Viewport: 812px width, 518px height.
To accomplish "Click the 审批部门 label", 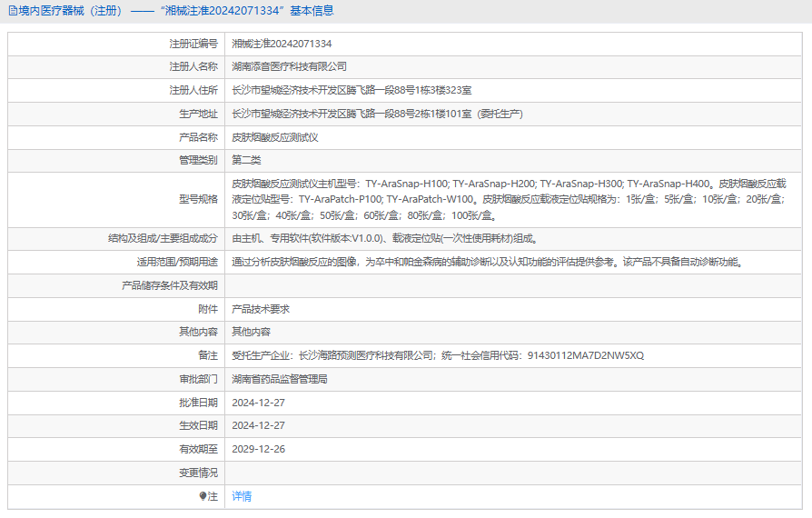I will pyautogui.click(x=198, y=379).
